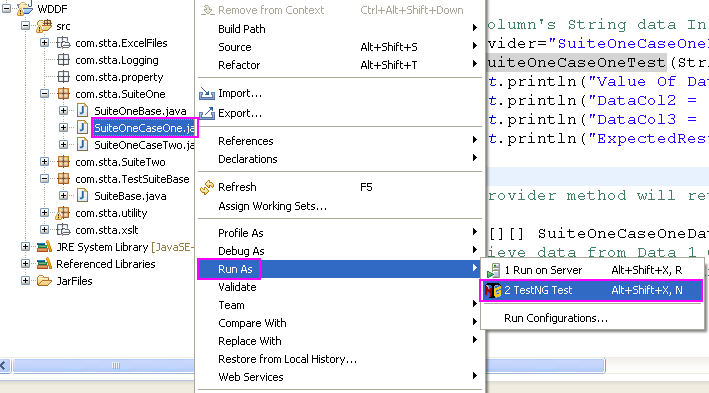Image resolution: width=709 pixels, height=393 pixels.
Task: Open the Web Services submenu
Action: pos(340,377)
